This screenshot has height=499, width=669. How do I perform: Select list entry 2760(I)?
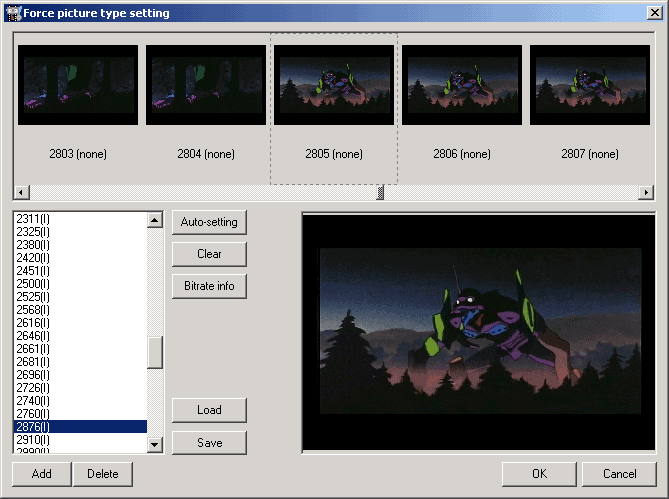[x=80, y=414]
